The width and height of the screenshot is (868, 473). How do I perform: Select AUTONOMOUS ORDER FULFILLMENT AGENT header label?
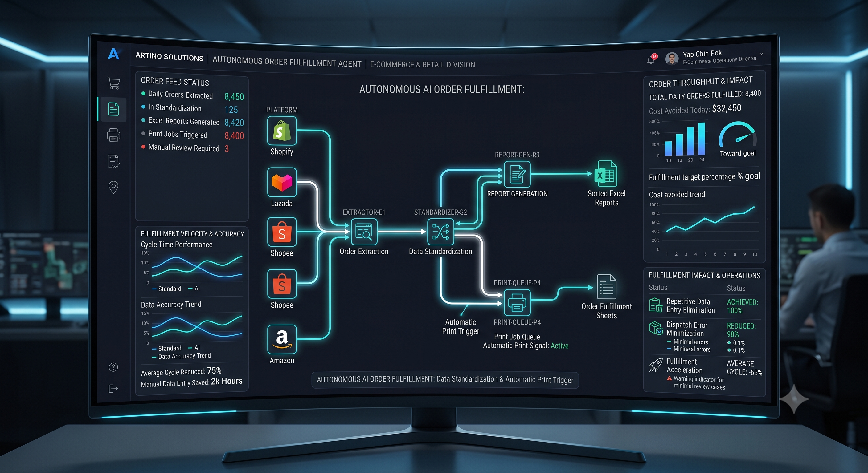pyautogui.click(x=287, y=62)
